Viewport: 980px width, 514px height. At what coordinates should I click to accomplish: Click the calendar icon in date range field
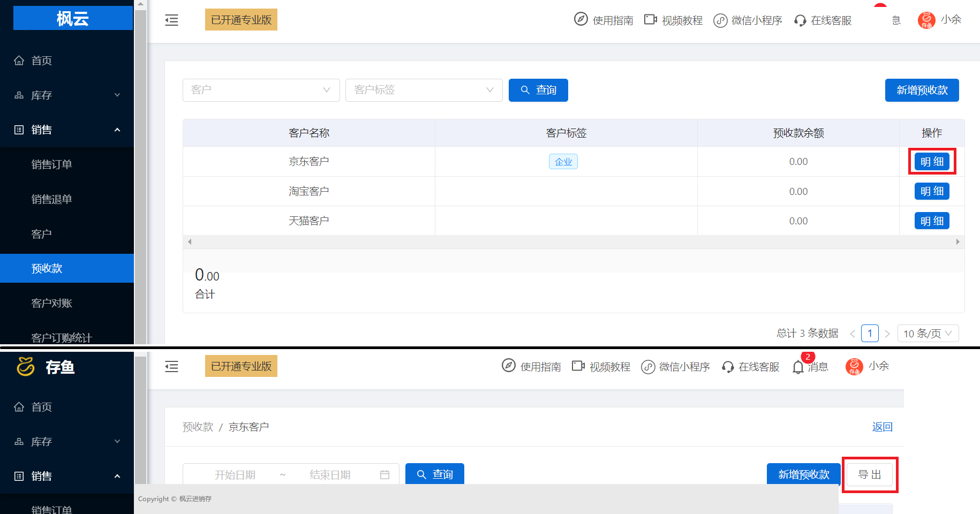coord(385,475)
